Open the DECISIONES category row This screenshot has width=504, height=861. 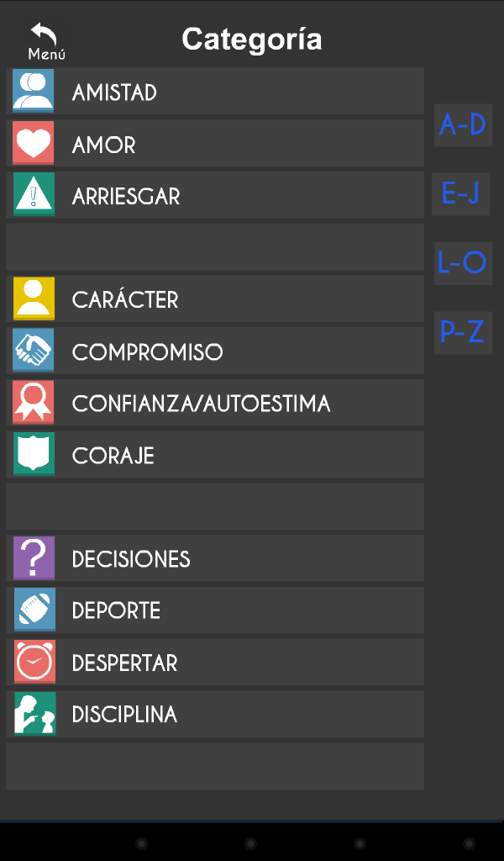pos(215,558)
